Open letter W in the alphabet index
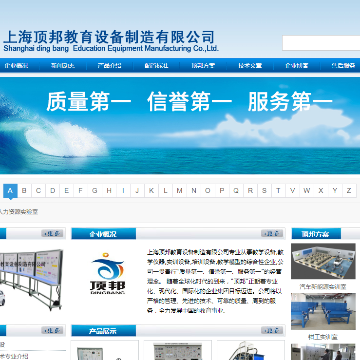360x360 pixels. click(307, 191)
